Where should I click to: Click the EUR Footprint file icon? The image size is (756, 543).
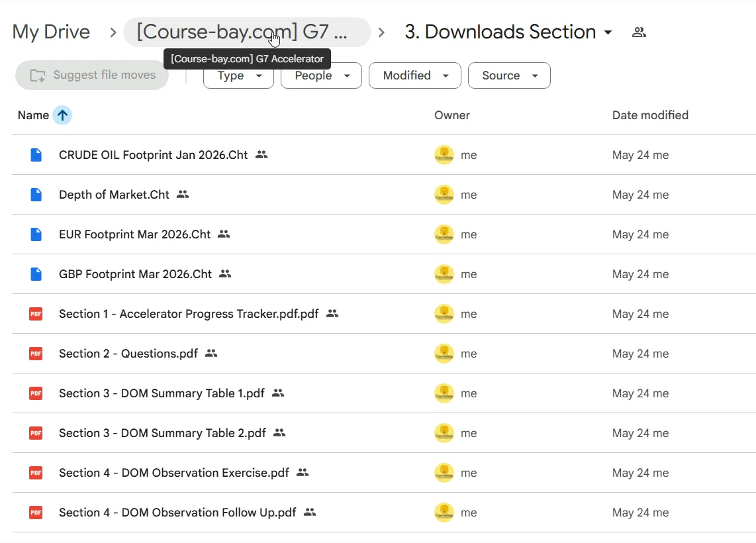(x=36, y=234)
